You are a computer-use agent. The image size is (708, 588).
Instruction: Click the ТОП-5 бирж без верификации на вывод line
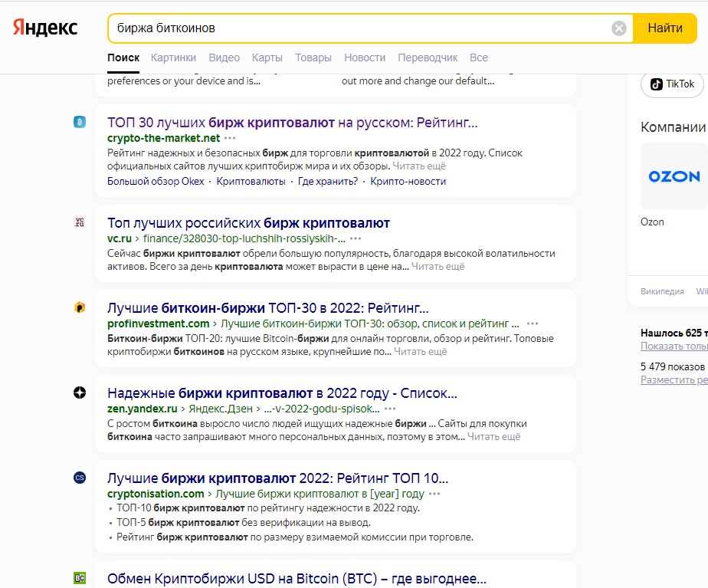pyautogui.click(x=244, y=523)
